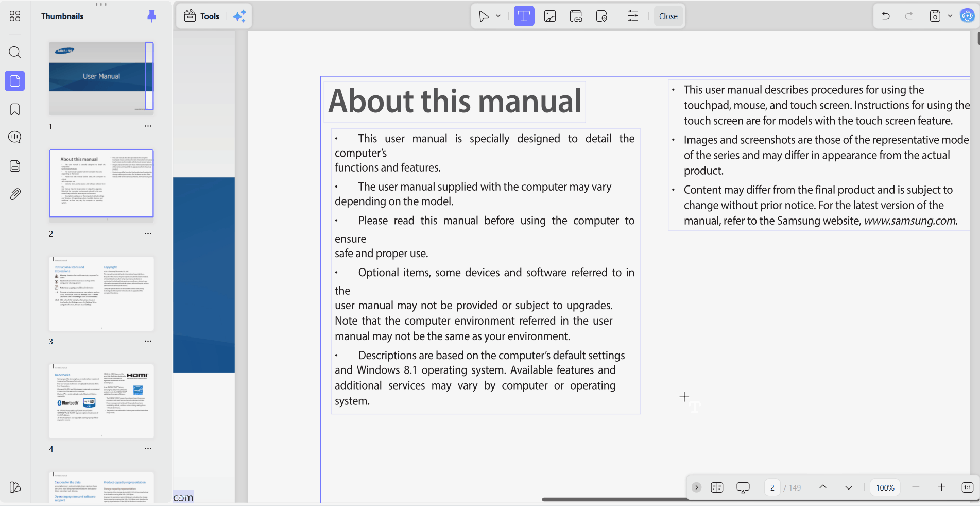Select the Link edit tool
Screen dimensions: 980x506
point(576,16)
